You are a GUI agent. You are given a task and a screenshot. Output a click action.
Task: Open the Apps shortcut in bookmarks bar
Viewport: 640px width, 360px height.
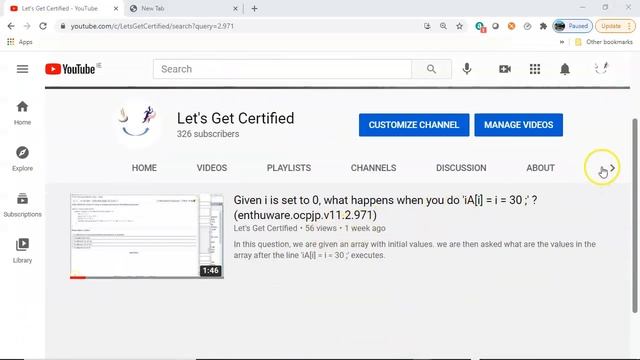point(20,42)
